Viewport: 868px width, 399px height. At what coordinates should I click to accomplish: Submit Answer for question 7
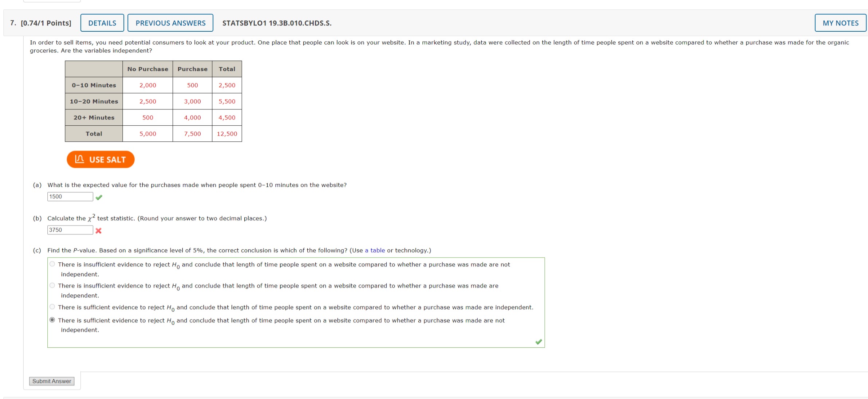(52, 381)
